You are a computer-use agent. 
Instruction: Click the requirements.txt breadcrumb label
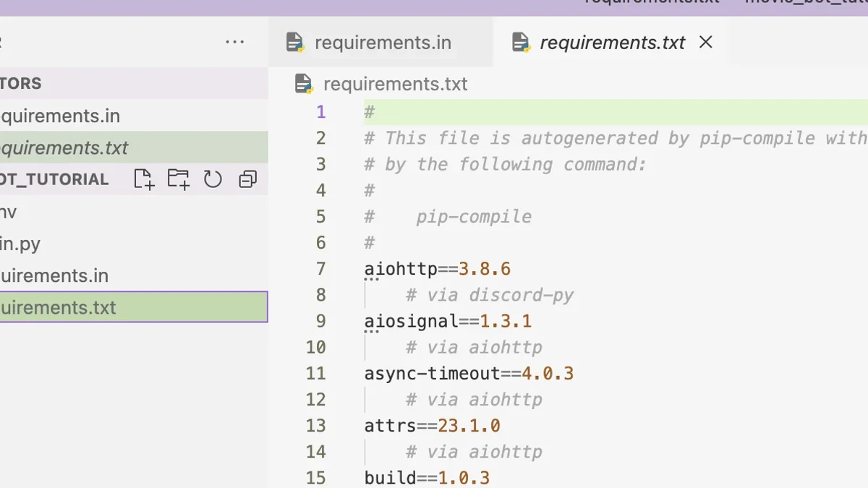396,84
